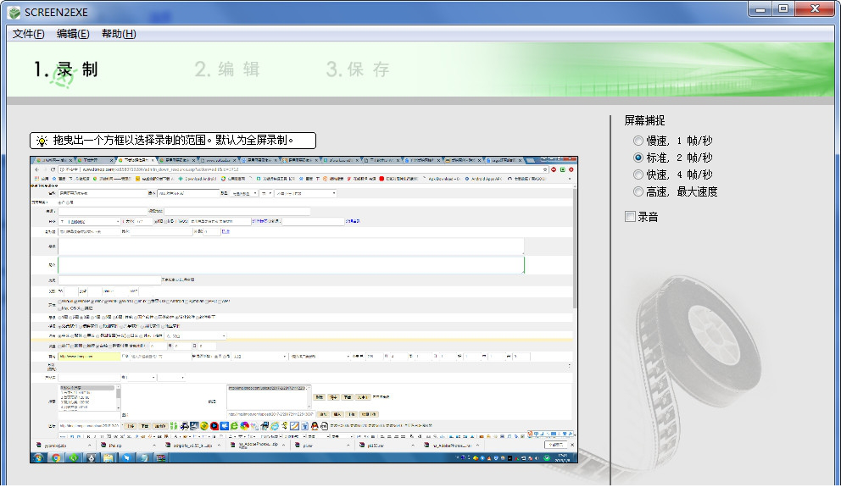Select the 高速 最大速度 capture speed
Screen dimensions: 841x504
[x=638, y=191]
